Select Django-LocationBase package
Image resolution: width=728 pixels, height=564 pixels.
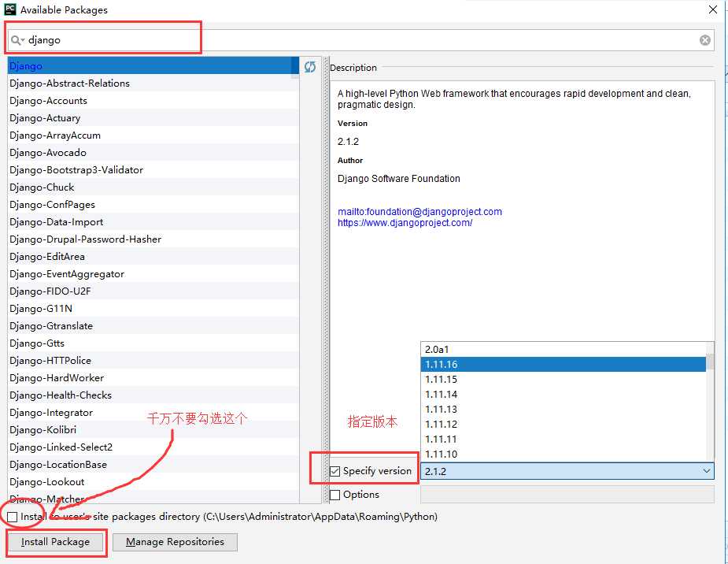(153, 465)
